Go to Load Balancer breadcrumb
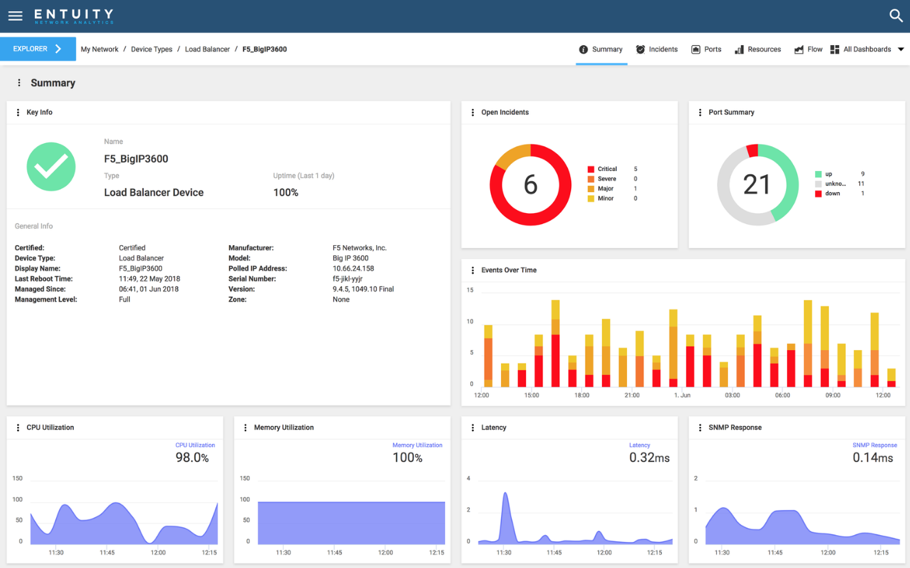The height and width of the screenshot is (568, 910). 207,49
